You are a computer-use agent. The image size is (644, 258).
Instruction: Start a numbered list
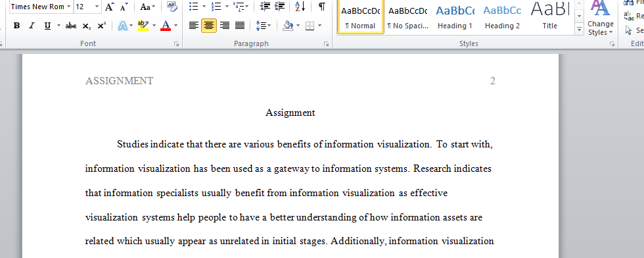point(216,7)
